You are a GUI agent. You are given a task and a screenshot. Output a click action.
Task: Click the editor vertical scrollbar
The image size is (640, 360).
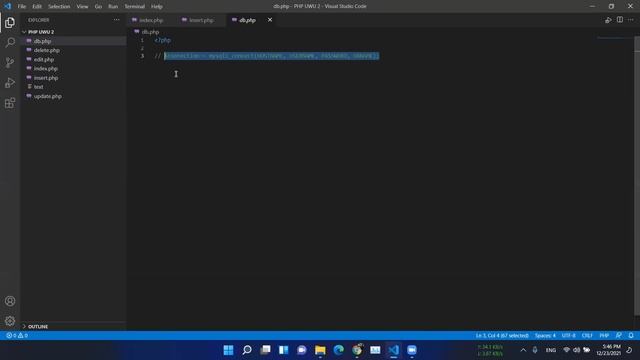pos(637,176)
